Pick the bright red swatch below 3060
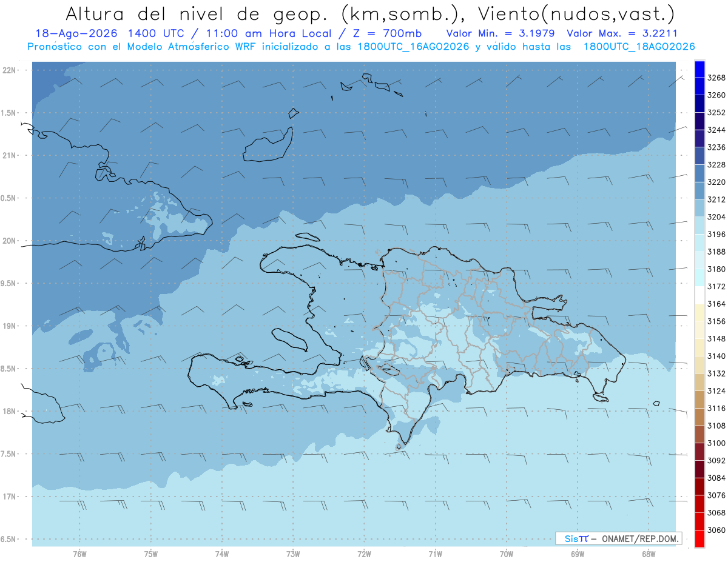The image size is (728, 562). [699, 538]
